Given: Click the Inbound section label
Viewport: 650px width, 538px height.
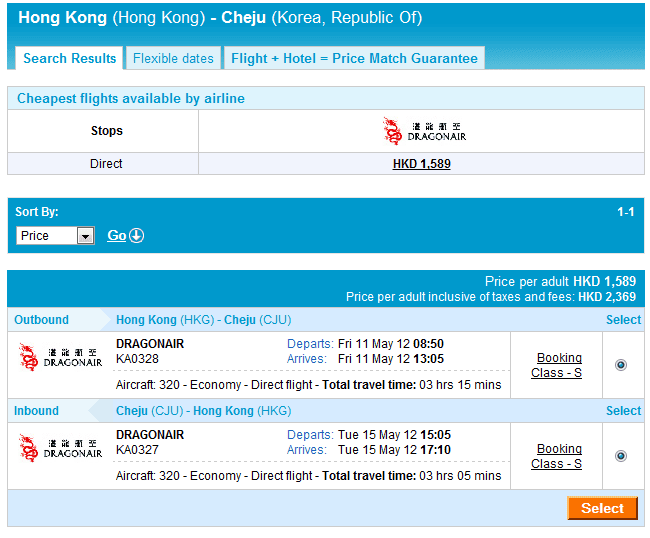Looking at the screenshot, I should click(x=36, y=411).
